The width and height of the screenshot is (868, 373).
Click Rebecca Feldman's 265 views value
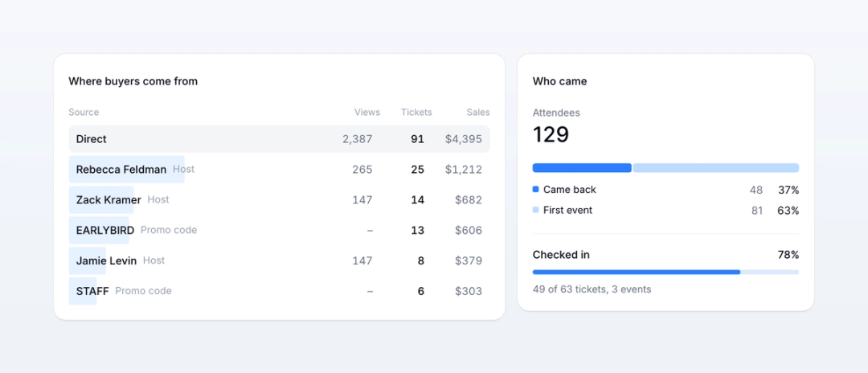coord(362,170)
